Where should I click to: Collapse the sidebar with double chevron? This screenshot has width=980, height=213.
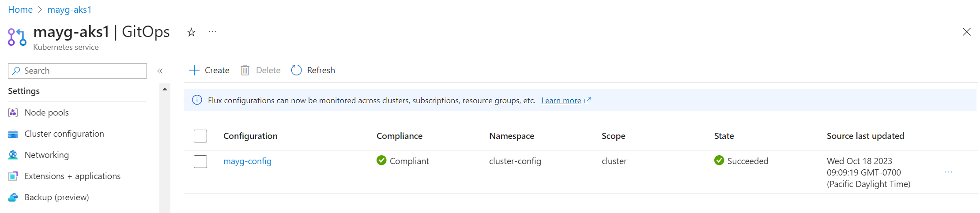(x=160, y=71)
